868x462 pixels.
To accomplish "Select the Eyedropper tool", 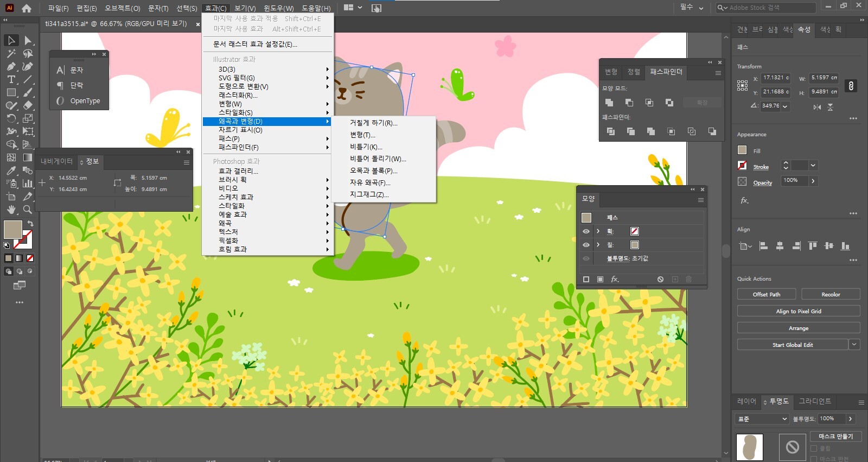I will pyautogui.click(x=11, y=170).
